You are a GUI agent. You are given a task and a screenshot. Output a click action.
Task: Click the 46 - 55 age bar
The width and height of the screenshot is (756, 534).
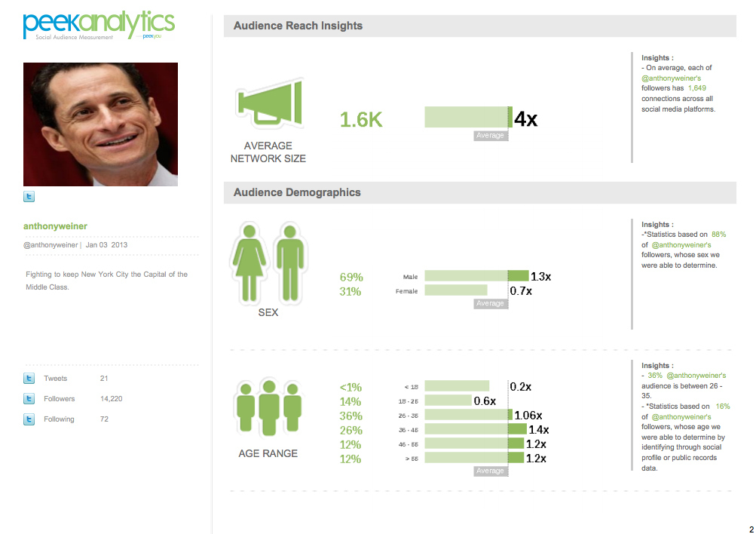pos(474,443)
